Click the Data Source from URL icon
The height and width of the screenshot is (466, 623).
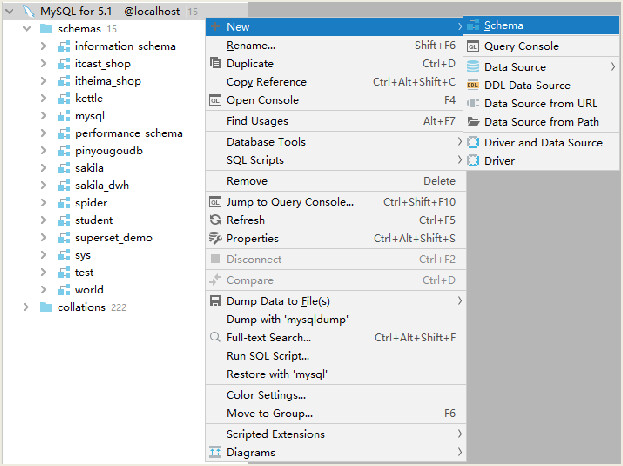473,103
